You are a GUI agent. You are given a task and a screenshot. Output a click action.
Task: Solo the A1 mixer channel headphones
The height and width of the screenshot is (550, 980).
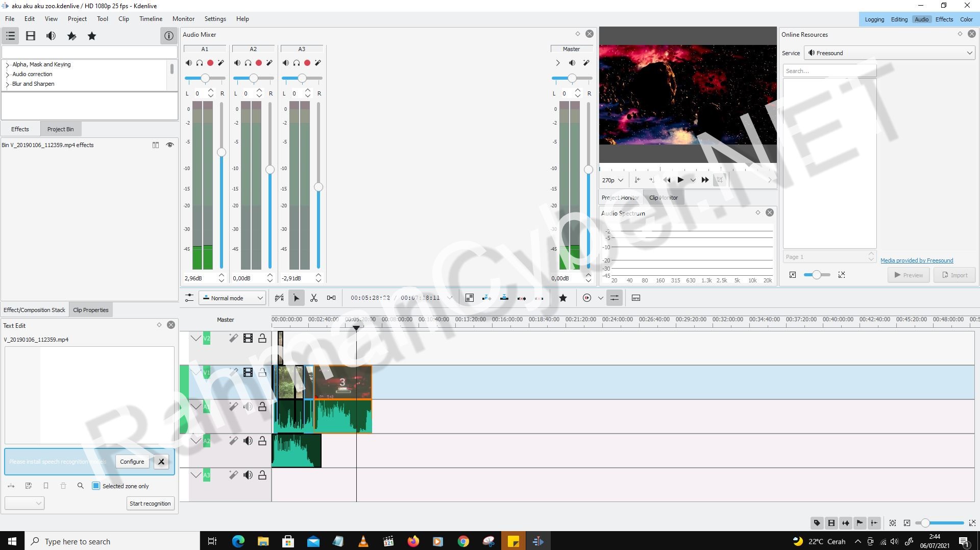click(x=200, y=63)
